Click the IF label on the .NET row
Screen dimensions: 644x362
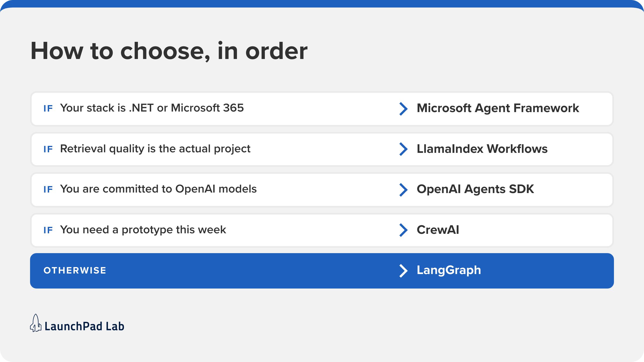click(48, 109)
